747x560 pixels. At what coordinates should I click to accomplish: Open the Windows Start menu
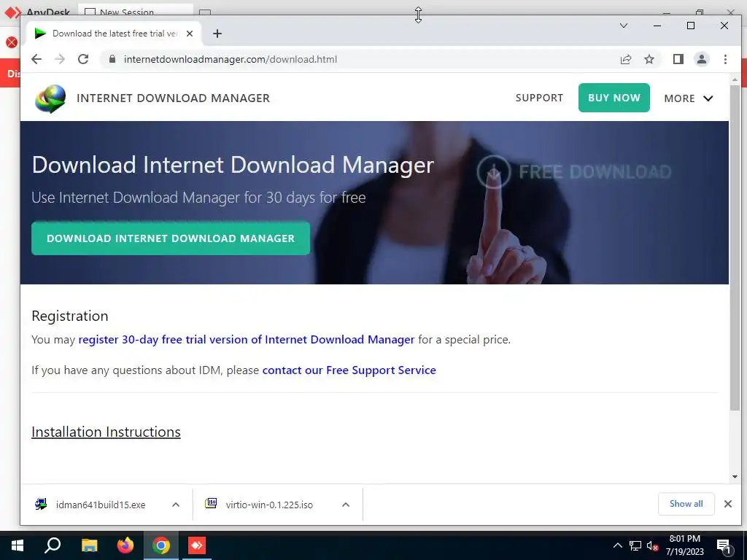click(x=18, y=545)
